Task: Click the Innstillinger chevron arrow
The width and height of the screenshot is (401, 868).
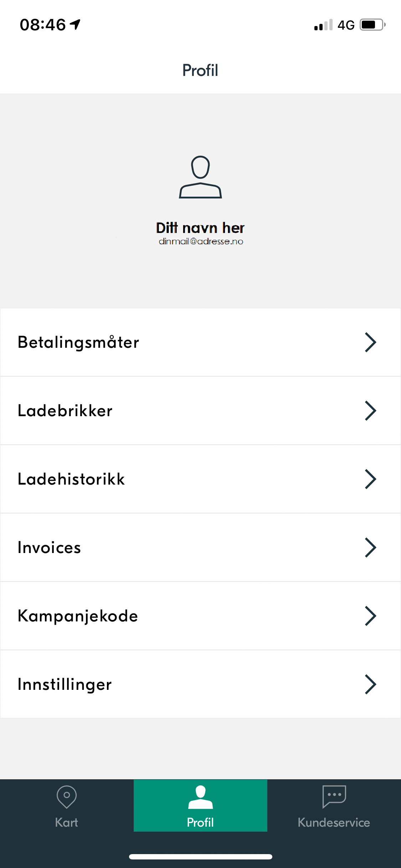Action: [370, 684]
